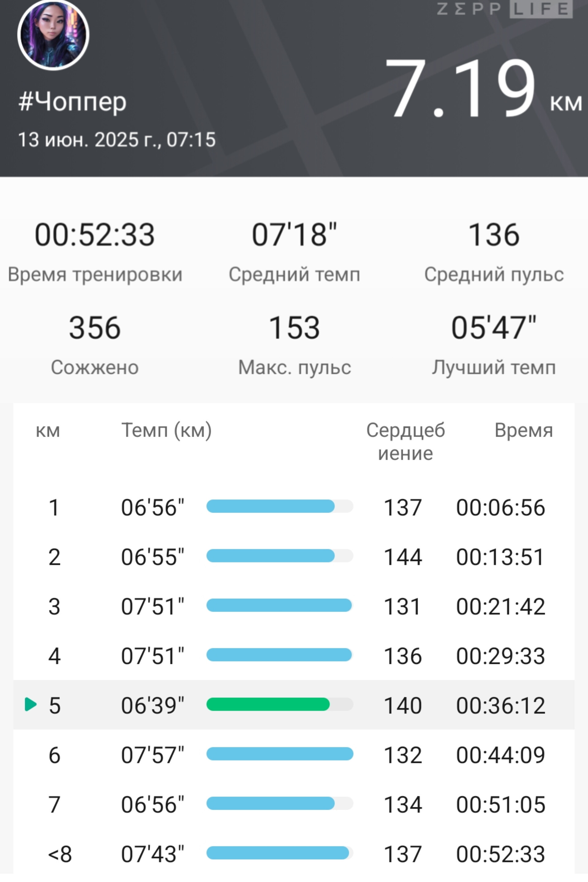Image resolution: width=588 pixels, height=882 pixels.
Task: Tap the 356 calories burned value
Action: [95, 328]
